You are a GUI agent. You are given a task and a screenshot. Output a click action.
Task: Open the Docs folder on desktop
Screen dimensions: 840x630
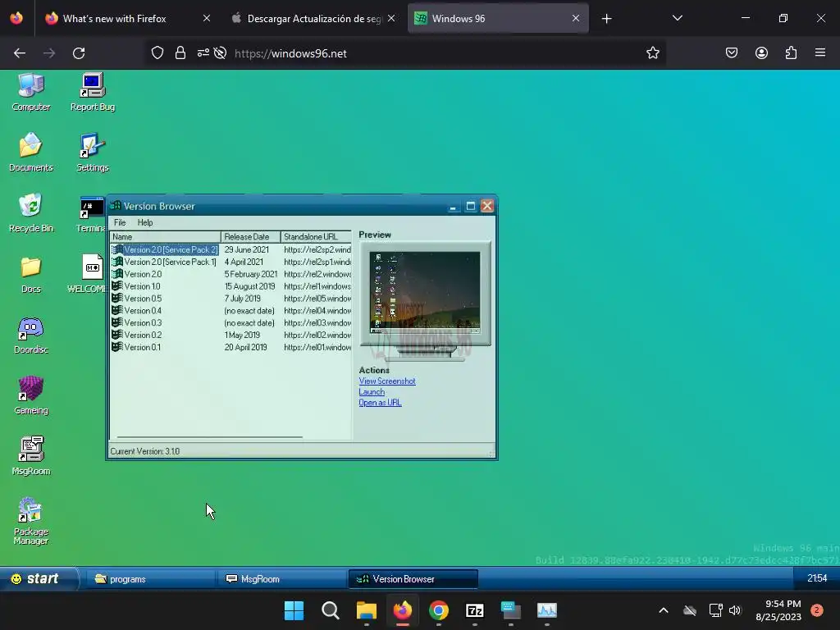[31, 274]
